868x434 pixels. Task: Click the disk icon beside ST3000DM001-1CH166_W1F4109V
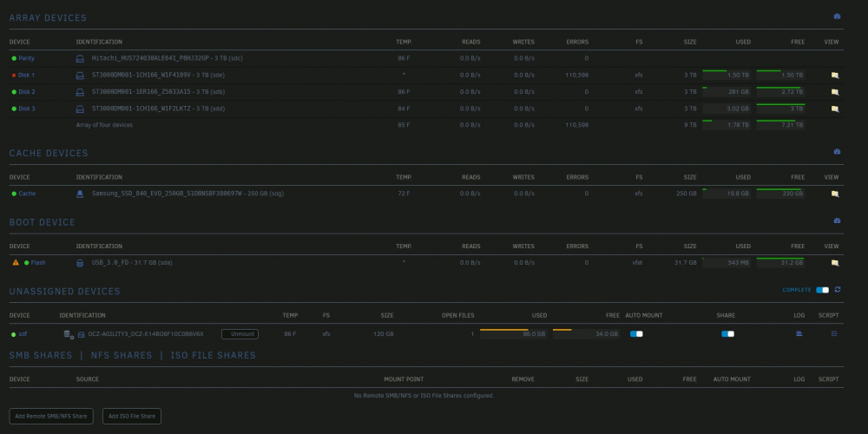[80, 76]
